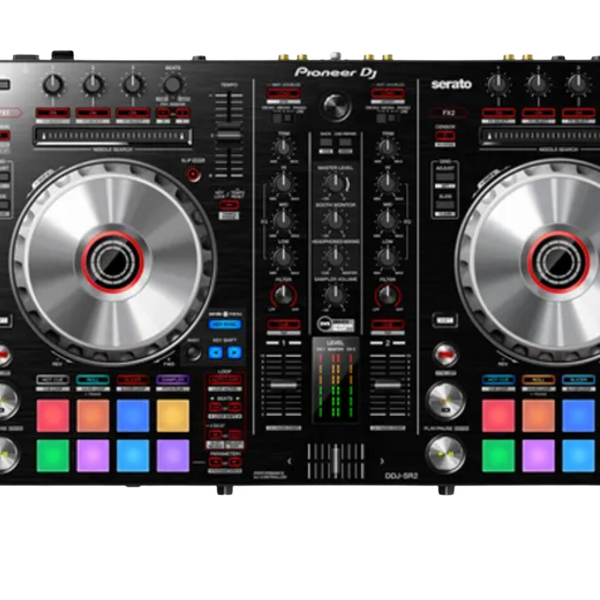Select ROLL pad mode on right deck

(x=538, y=380)
